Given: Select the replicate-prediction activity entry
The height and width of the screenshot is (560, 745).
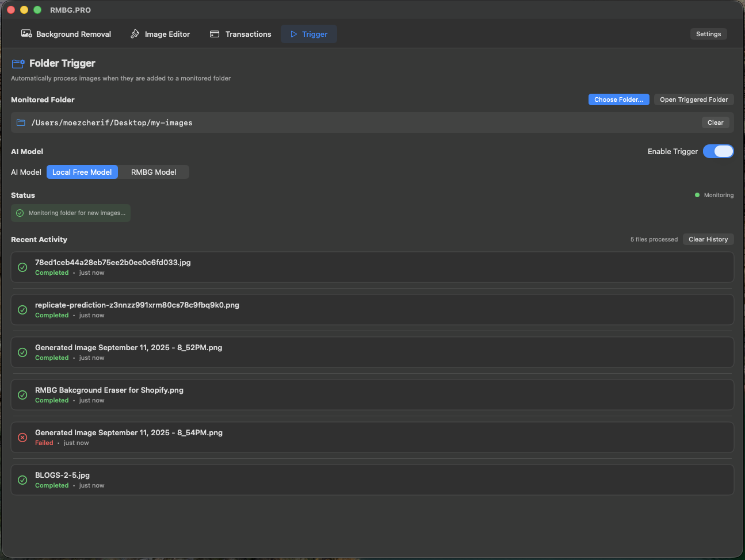Looking at the screenshot, I should tap(372, 309).
